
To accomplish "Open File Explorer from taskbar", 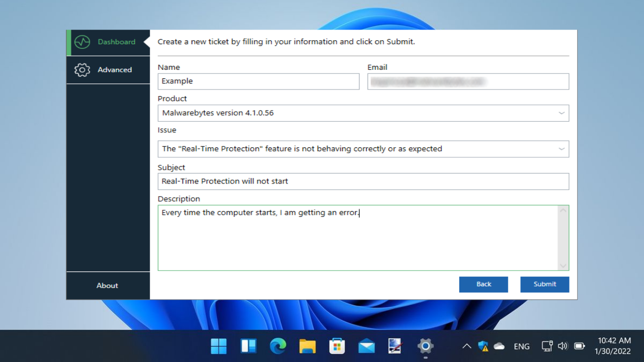I will pyautogui.click(x=307, y=346).
